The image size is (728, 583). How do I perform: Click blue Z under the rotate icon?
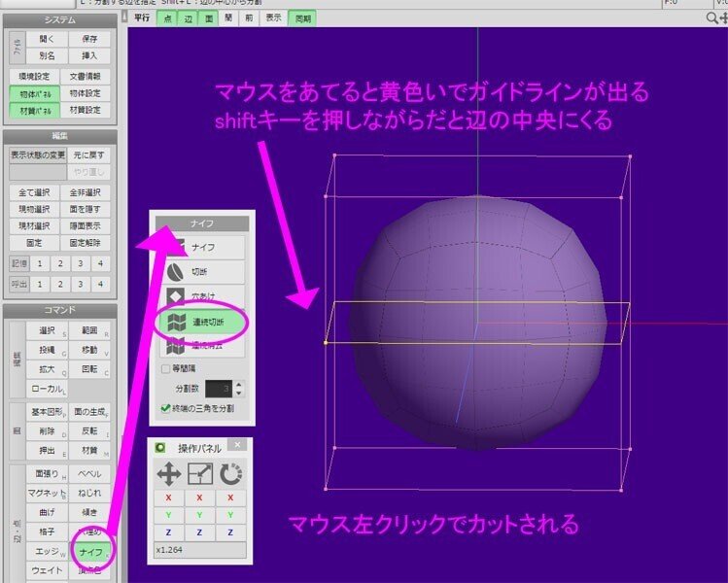pos(230,532)
